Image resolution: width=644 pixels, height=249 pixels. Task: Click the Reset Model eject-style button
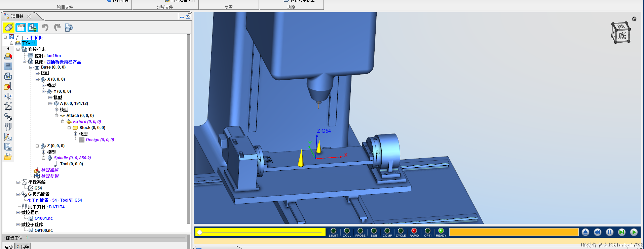(x=585, y=232)
